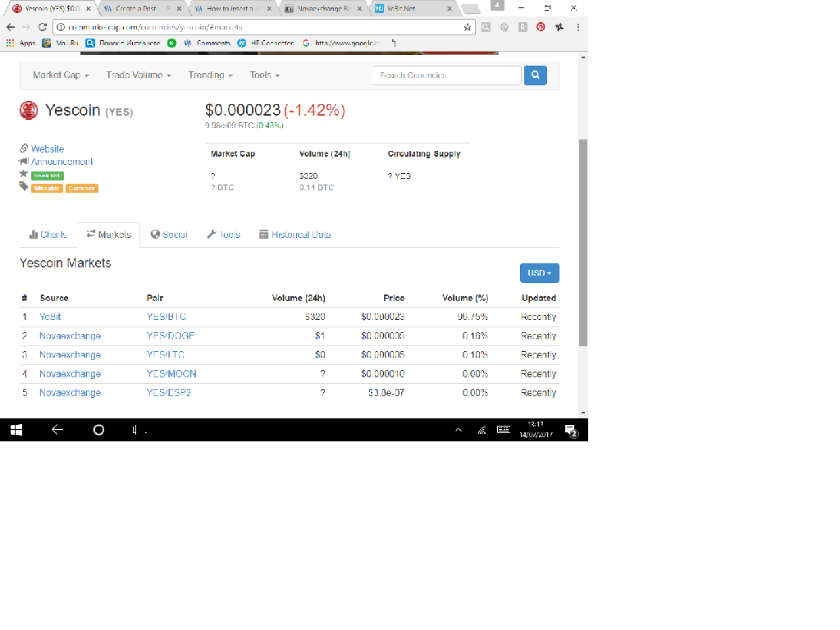Open the Announcement link

coord(62,162)
